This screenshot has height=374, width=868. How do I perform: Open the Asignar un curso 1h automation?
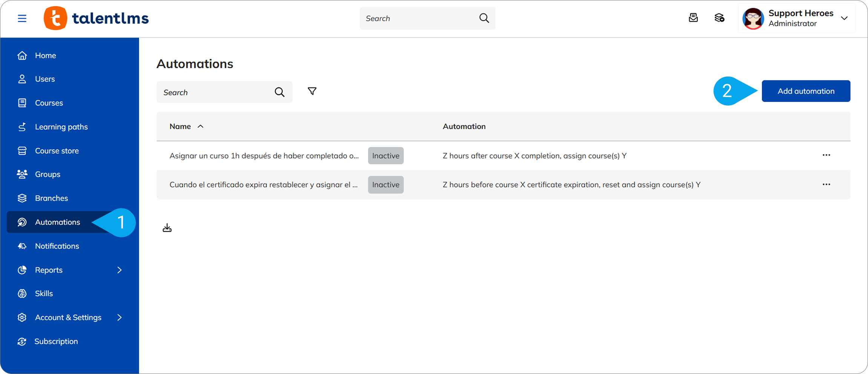264,156
